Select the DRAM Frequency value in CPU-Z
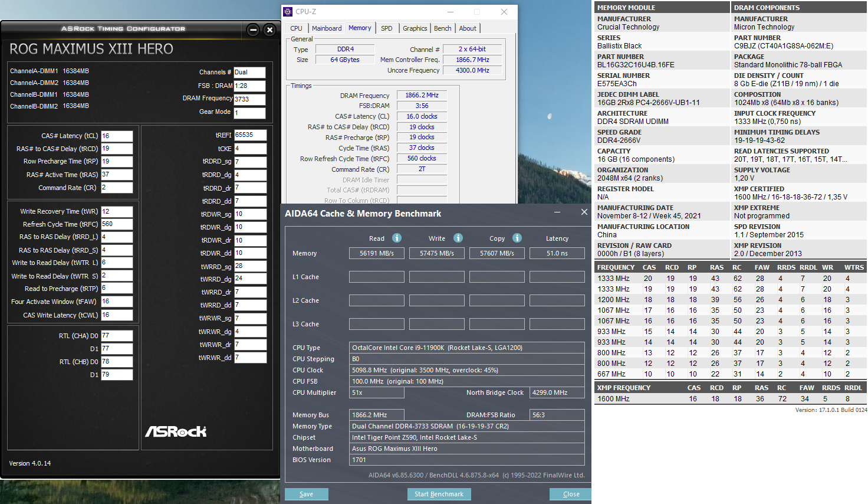The image size is (868, 504). [422, 95]
